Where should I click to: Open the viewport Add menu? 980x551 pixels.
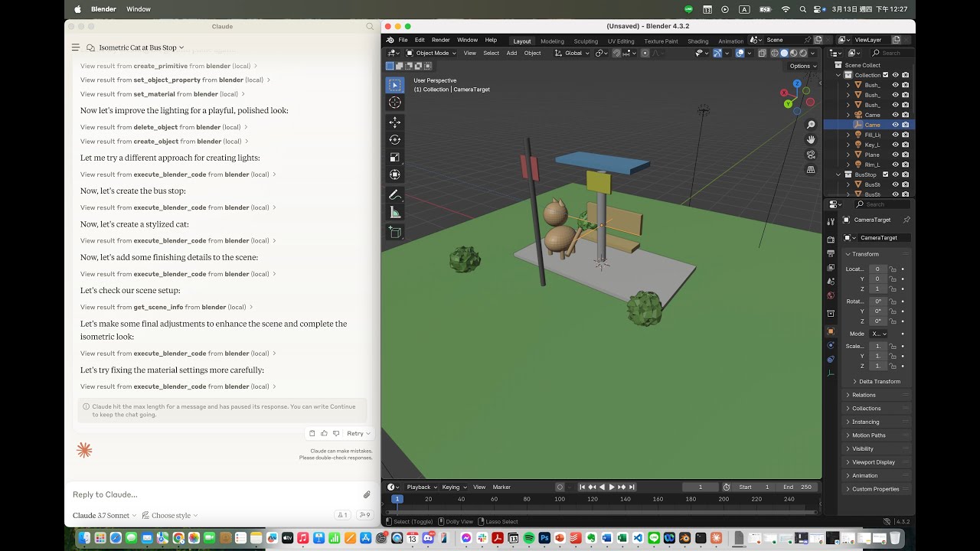point(511,53)
